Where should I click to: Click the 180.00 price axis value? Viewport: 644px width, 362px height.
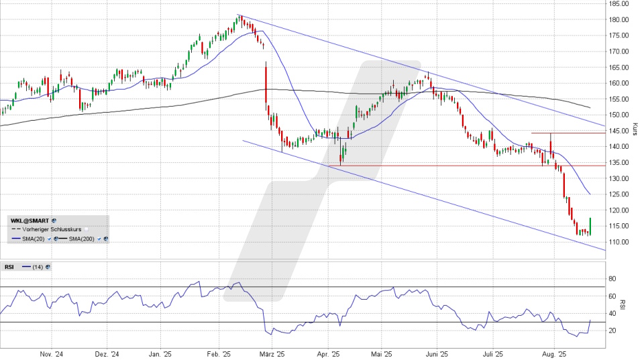619,19
